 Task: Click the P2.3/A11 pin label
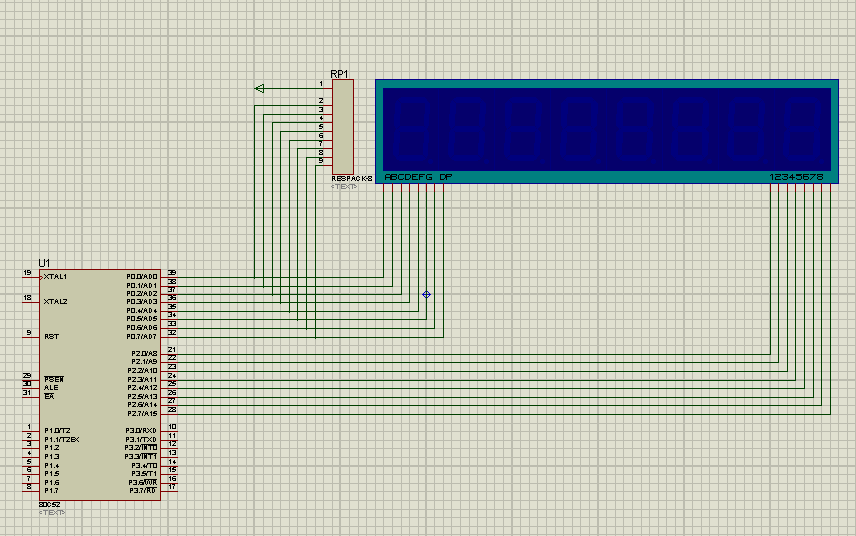142,379
